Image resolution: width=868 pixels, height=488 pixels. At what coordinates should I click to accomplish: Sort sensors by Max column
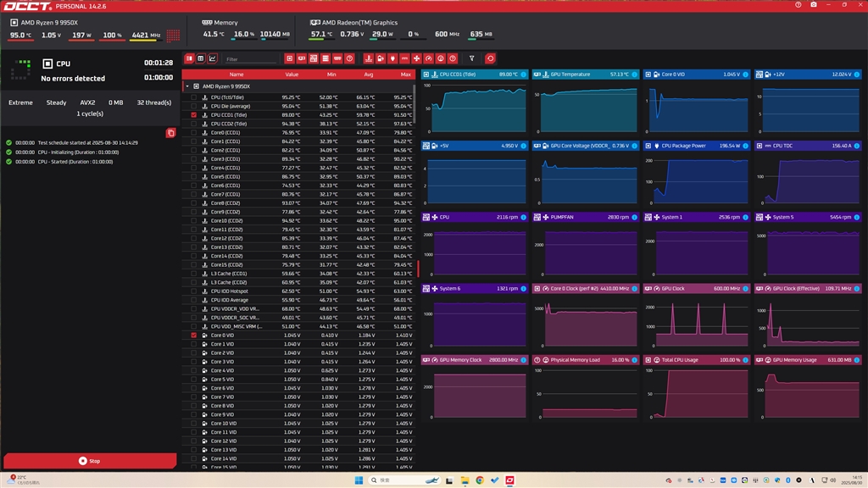click(406, 75)
